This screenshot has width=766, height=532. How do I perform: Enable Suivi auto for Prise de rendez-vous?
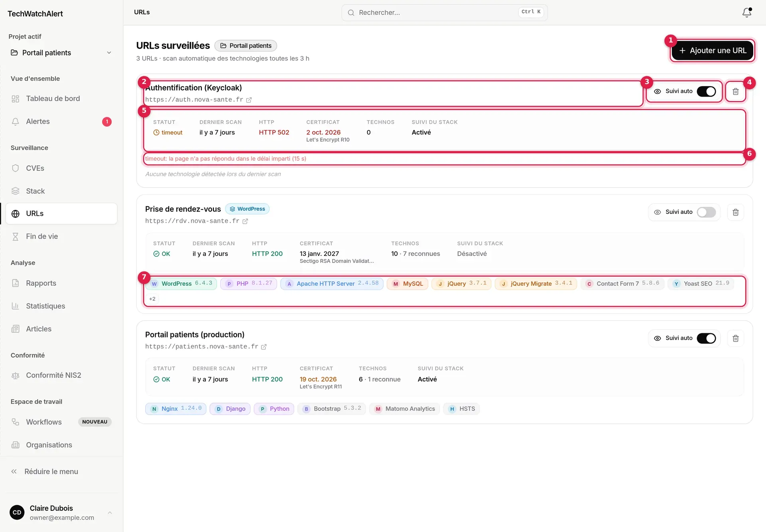click(706, 212)
